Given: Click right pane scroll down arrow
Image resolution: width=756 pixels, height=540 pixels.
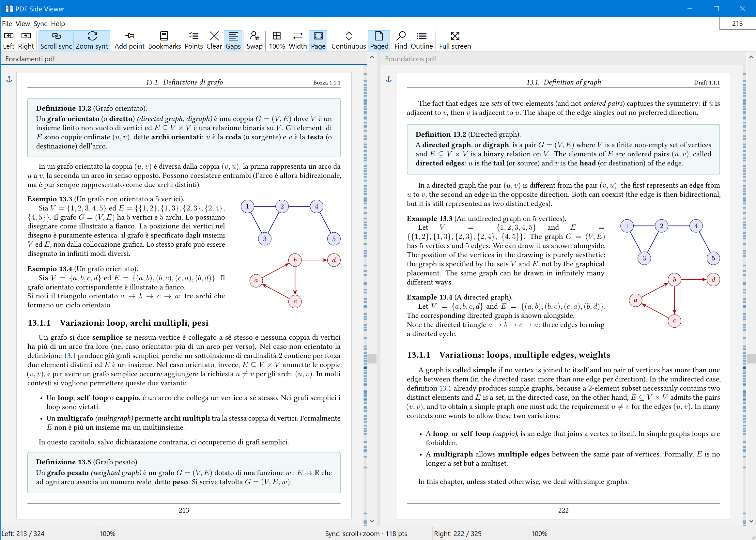Looking at the screenshot, I should coord(751,521).
